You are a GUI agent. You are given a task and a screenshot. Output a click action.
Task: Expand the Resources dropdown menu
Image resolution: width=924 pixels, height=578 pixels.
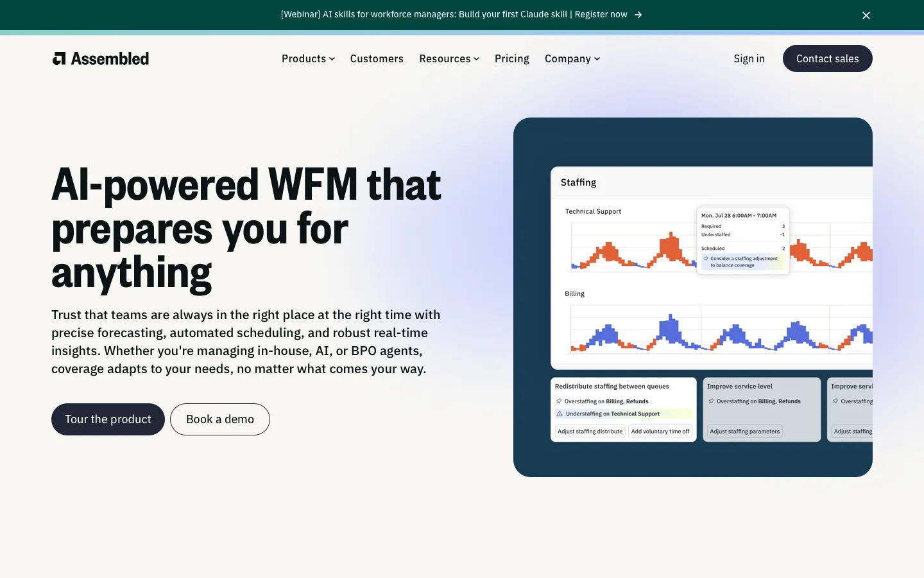(449, 58)
